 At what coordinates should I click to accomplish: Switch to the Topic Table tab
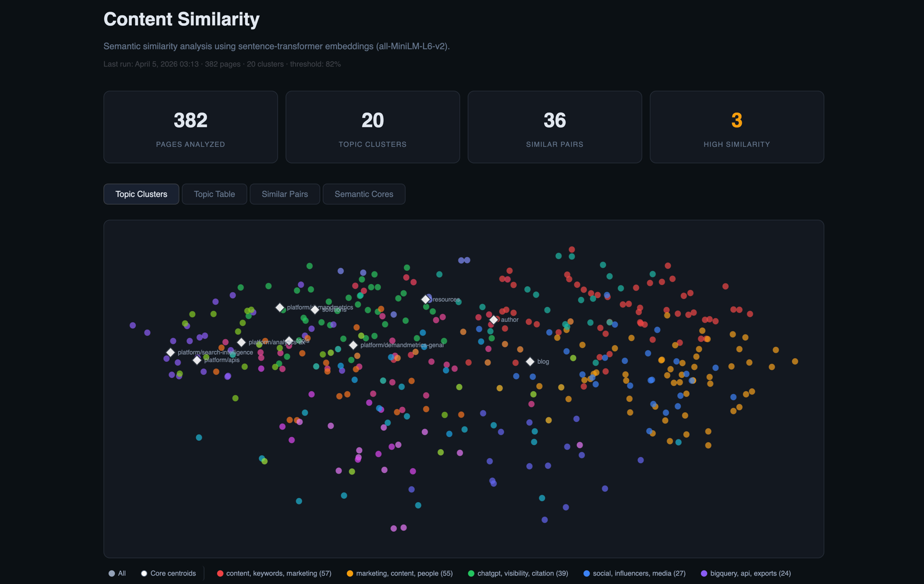click(x=214, y=194)
